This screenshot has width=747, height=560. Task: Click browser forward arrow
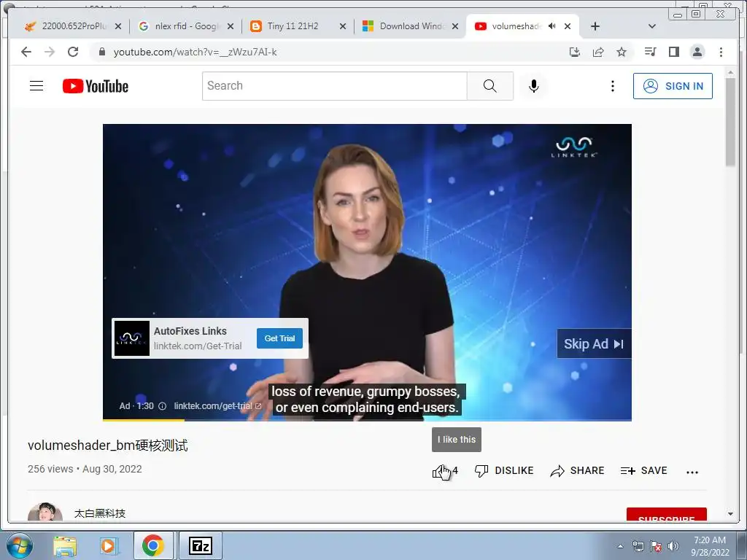tap(50, 52)
